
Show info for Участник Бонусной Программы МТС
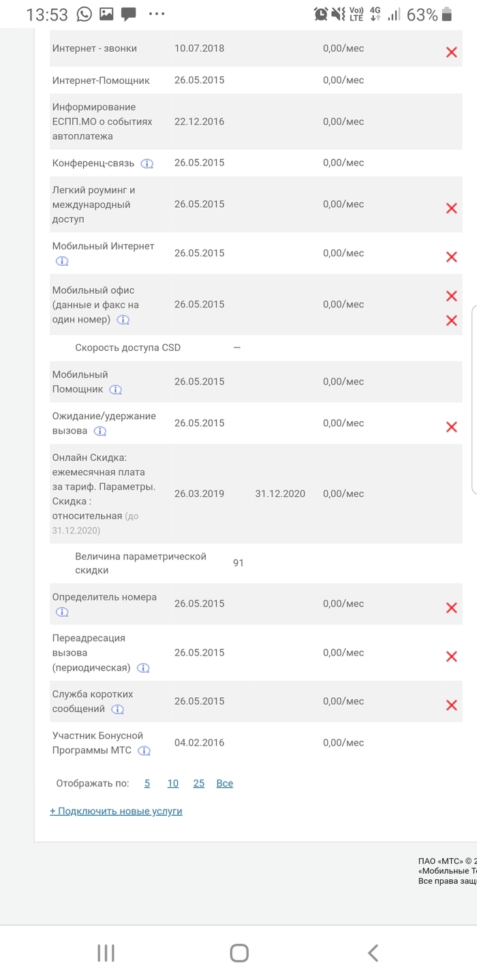(x=144, y=751)
